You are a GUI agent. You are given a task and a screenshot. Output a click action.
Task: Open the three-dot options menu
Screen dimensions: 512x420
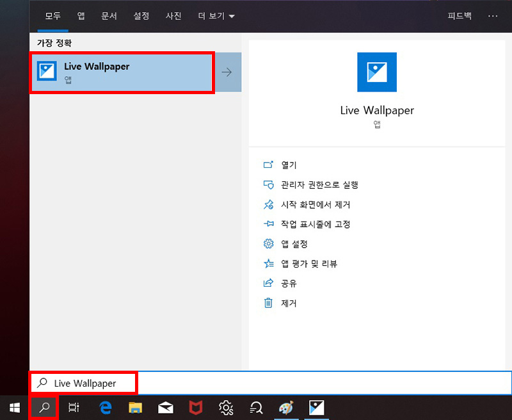493,15
